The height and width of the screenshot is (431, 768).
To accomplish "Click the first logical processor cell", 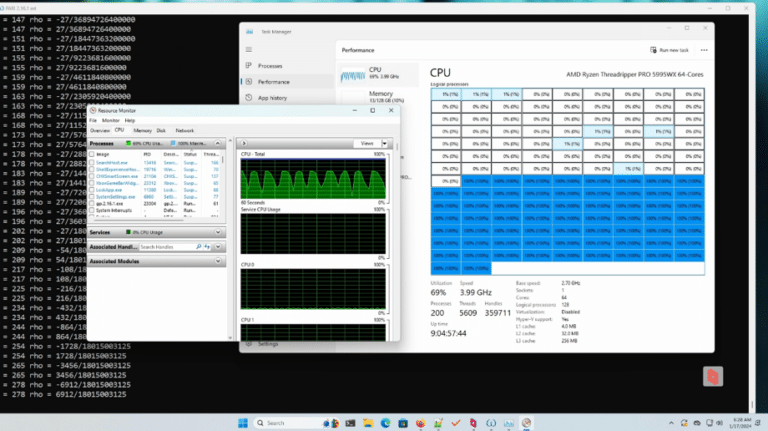I will pos(446,94).
